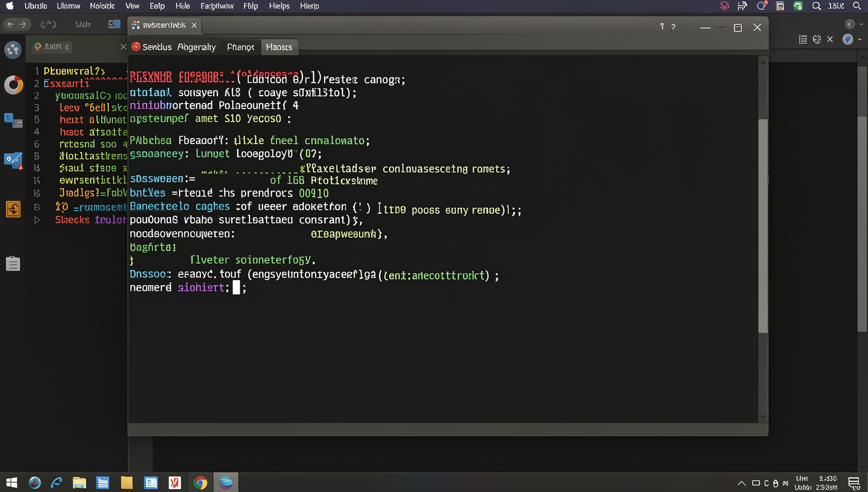The width and height of the screenshot is (868, 492).
Task: Open the dropdown arrow beside the blue pin icon
Action: (860, 39)
